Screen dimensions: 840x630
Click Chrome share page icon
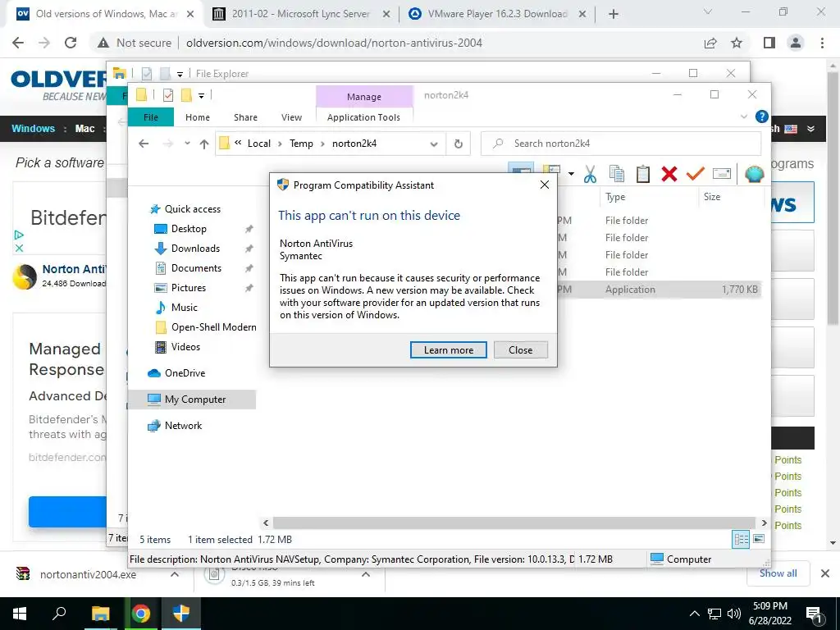[710, 43]
